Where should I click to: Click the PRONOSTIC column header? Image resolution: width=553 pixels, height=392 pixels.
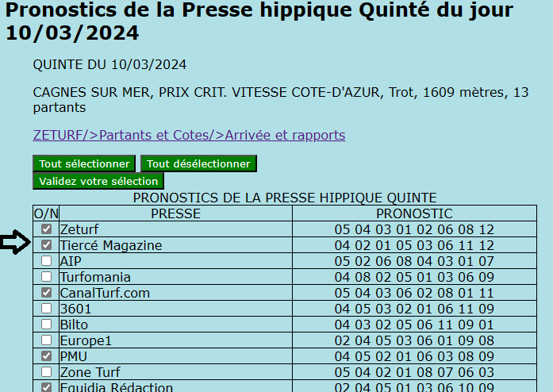[x=414, y=213]
